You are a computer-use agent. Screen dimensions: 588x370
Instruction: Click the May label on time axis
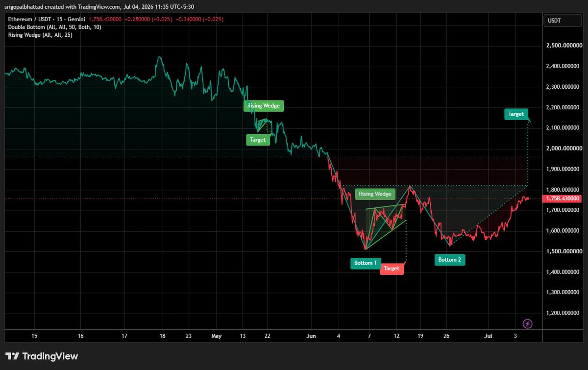click(217, 336)
